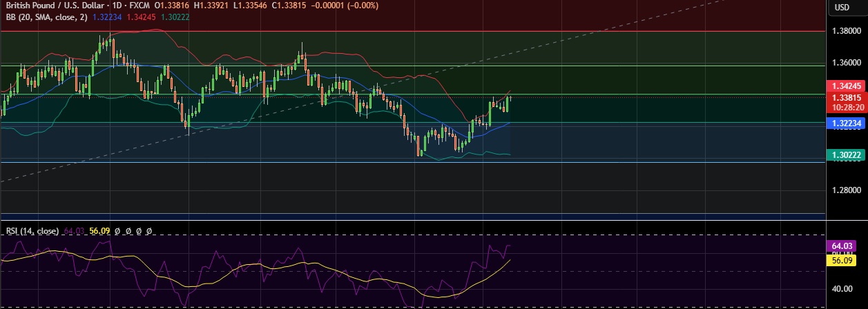
Task: Click the yellow 56.09 value in RSI legend
Action: (99, 231)
